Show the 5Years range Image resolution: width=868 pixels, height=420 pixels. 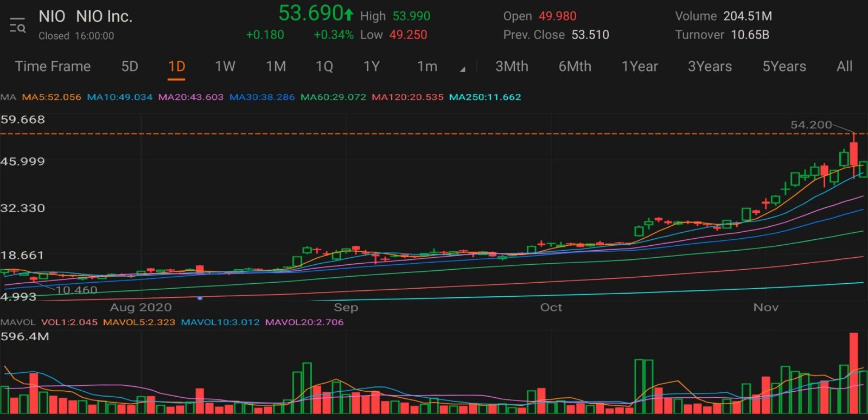784,66
